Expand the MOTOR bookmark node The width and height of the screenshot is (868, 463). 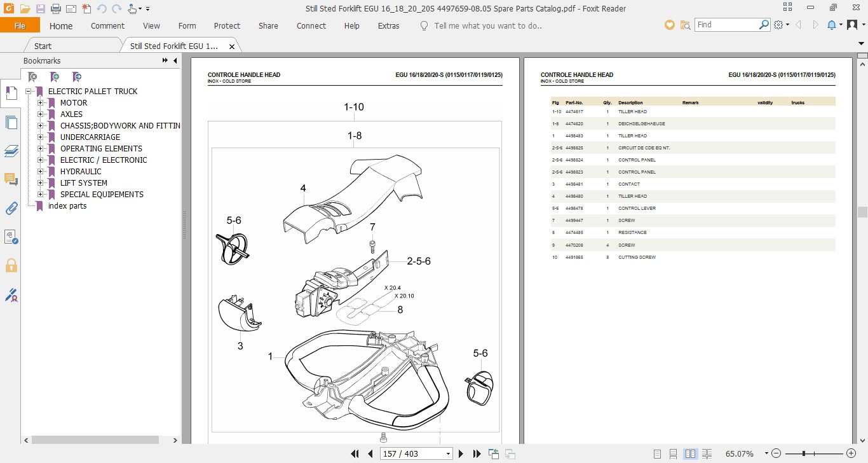click(x=41, y=103)
